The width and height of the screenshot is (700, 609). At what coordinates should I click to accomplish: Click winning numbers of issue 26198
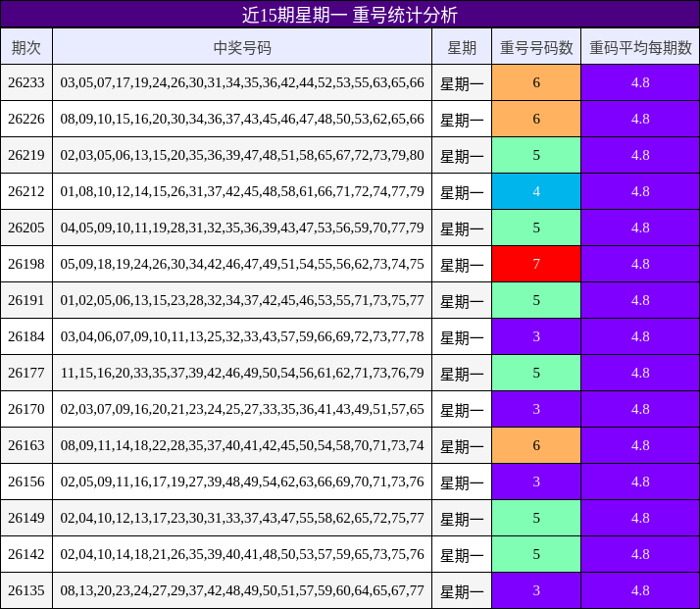click(242, 264)
